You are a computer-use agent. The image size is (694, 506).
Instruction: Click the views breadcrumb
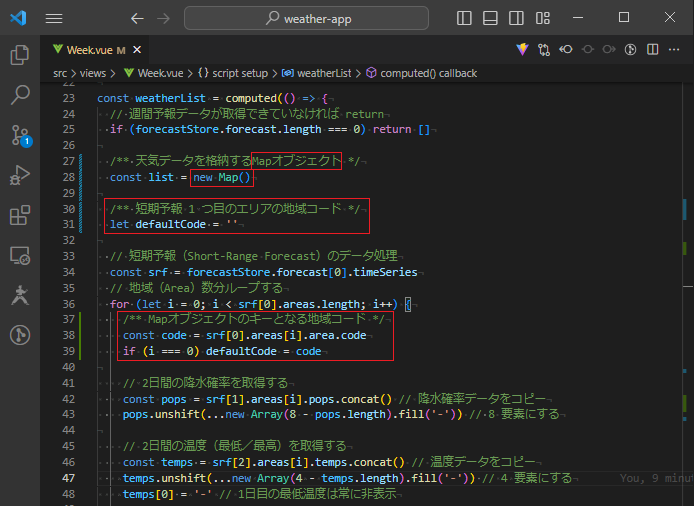click(x=93, y=73)
